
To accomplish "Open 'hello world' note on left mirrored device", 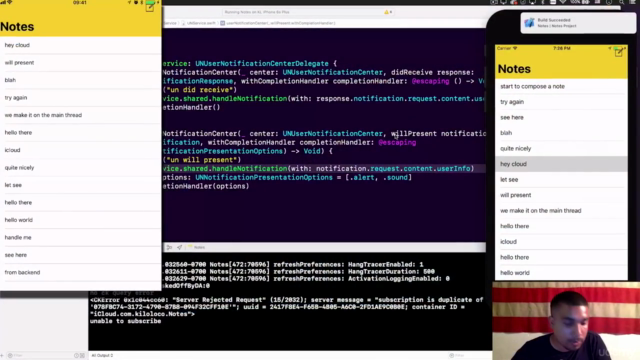I will pos(80,220).
